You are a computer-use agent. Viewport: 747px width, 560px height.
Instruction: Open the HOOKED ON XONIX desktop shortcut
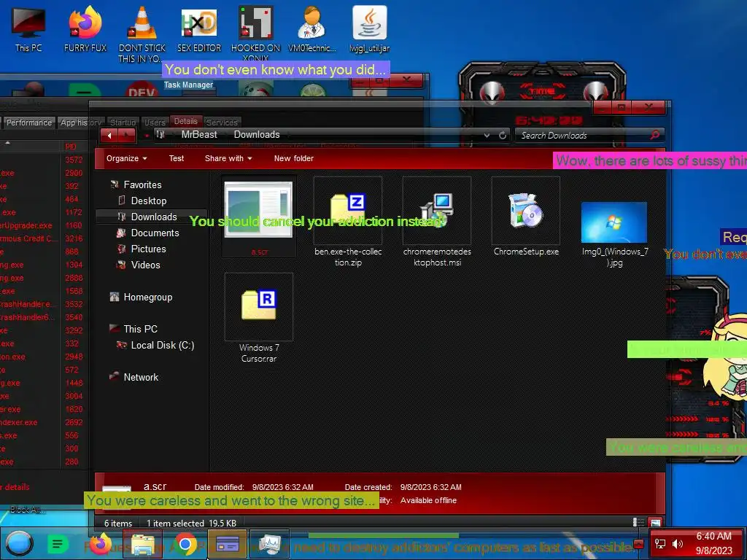255,34
